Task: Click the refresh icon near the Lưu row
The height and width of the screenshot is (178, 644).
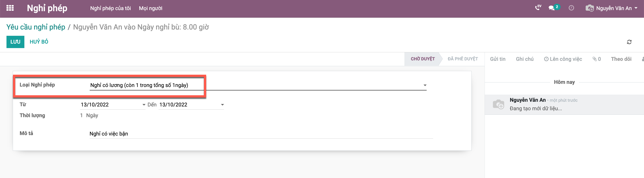Action: pos(629,42)
